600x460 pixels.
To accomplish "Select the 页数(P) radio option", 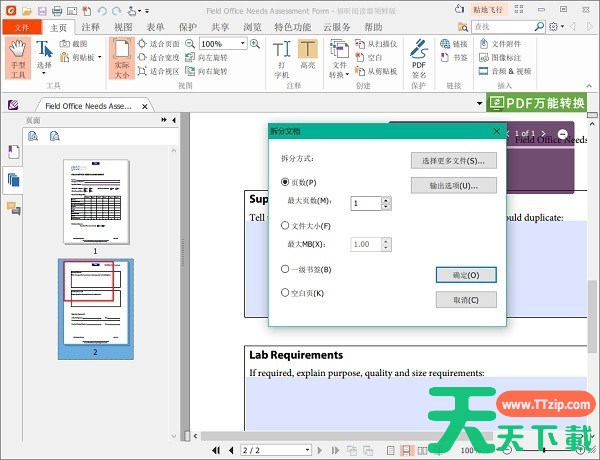I will 286,182.
